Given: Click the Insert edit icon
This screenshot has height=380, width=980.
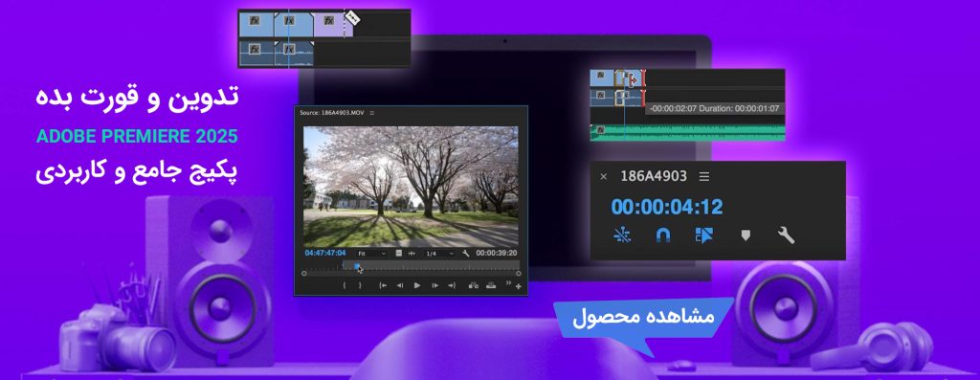Looking at the screenshot, I should pyautogui.click(x=473, y=285).
